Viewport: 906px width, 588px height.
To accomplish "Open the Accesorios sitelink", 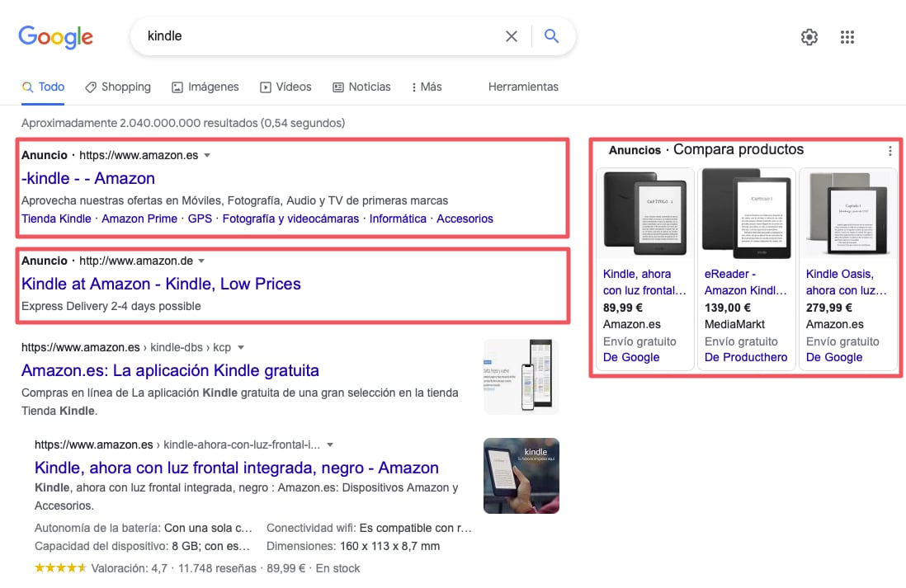I will point(465,219).
